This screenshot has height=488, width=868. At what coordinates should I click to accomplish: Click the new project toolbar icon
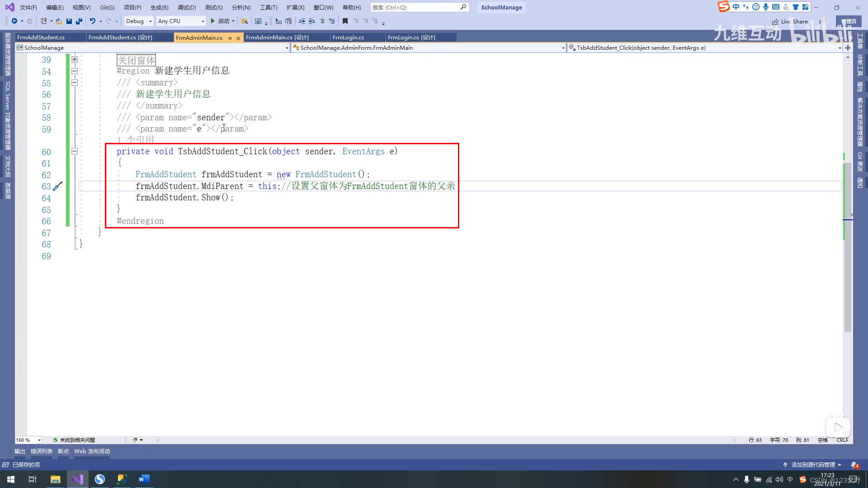click(x=43, y=21)
